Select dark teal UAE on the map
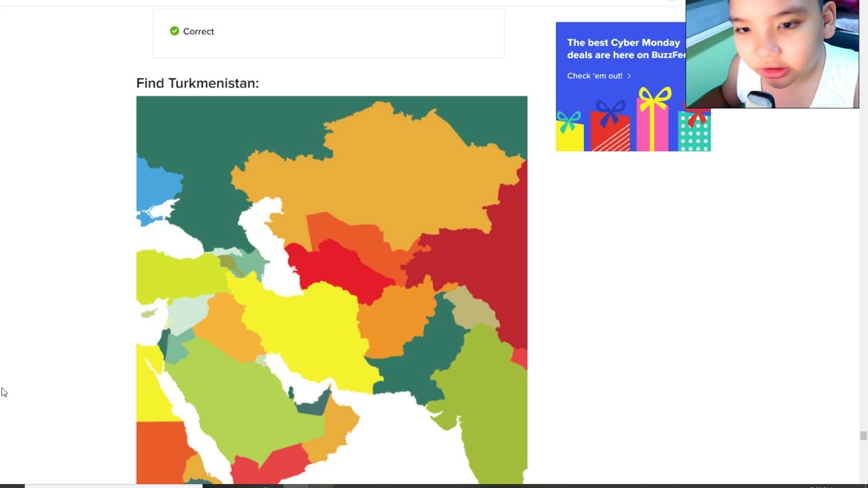Image resolution: width=868 pixels, height=488 pixels. pos(313,403)
